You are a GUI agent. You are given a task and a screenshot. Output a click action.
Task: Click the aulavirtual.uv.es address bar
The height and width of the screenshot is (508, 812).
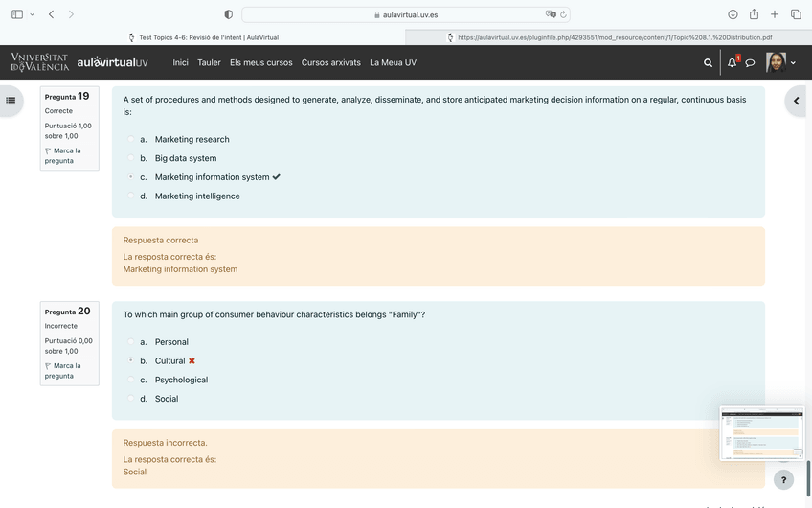[405, 14]
